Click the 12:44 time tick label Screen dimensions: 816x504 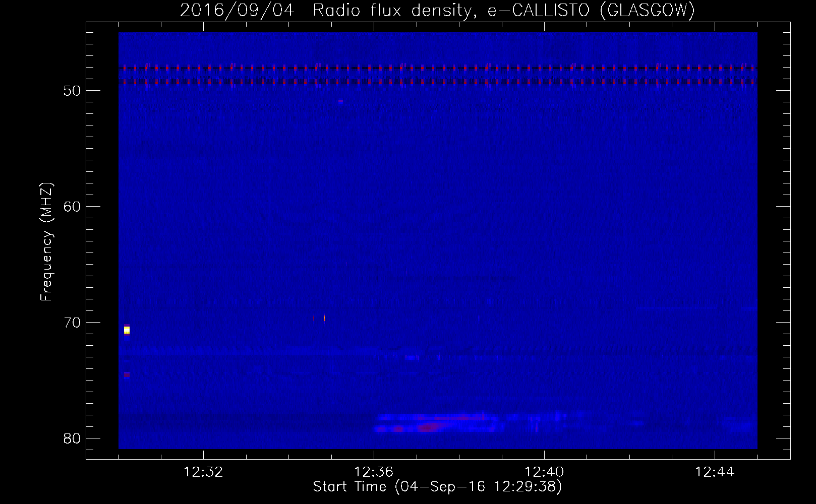click(715, 472)
